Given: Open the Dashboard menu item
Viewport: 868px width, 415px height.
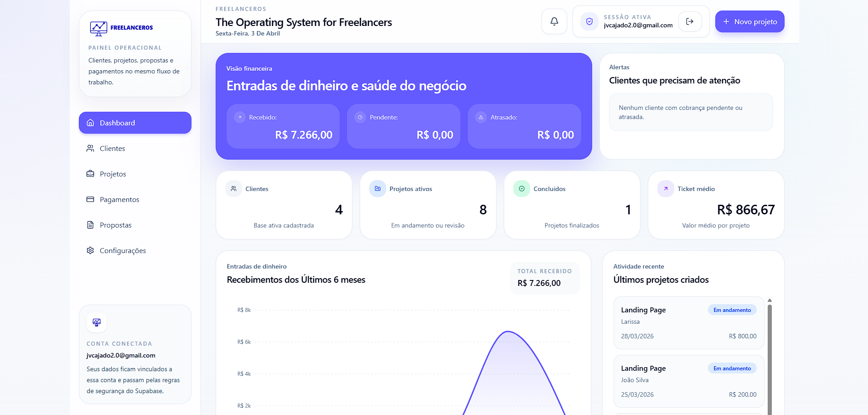Looking at the screenshot, I should coord(135,123).
